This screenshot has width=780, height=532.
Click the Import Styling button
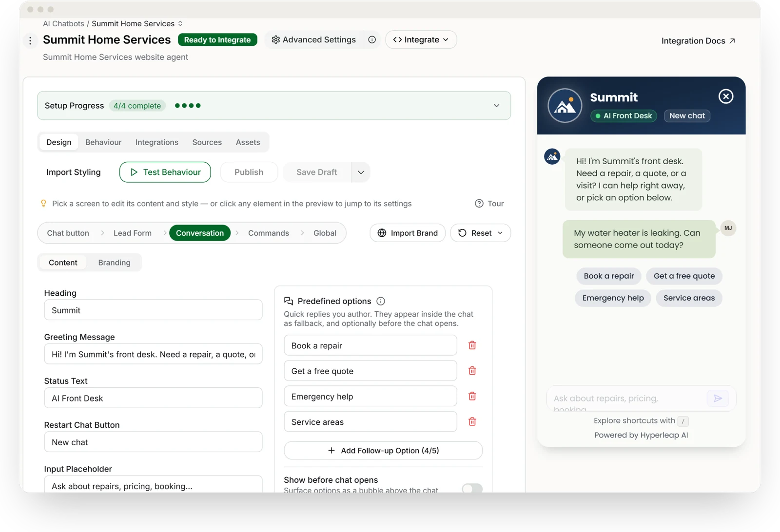[74, 172]
